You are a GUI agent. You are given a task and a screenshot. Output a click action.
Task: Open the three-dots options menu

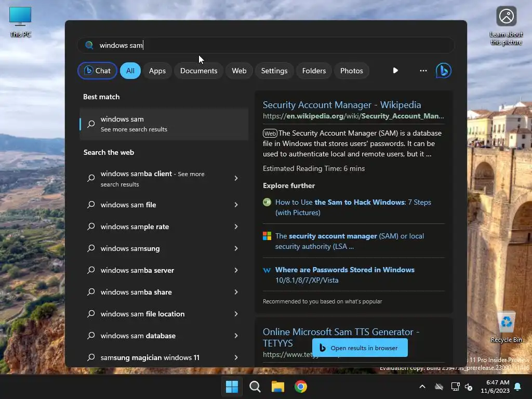pos(423,71)
